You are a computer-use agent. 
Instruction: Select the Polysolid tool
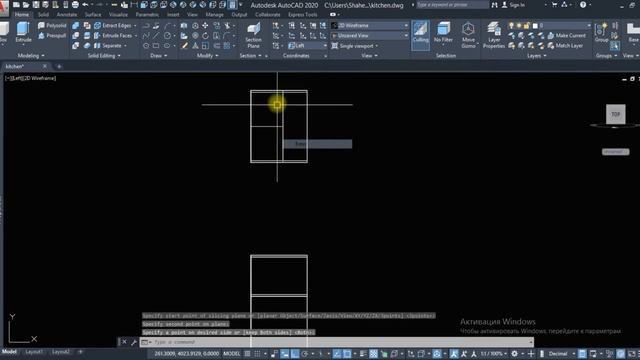pos(52,25)
